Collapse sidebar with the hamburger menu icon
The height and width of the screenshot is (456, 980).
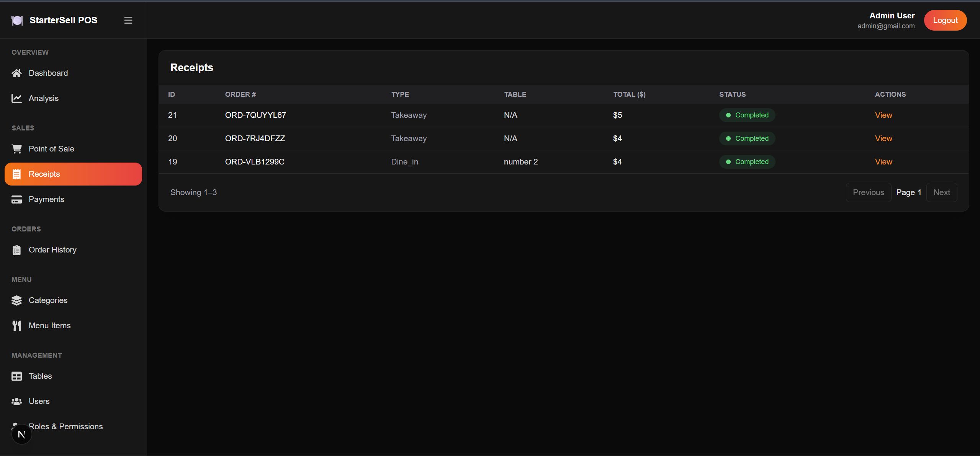[128, 20]
